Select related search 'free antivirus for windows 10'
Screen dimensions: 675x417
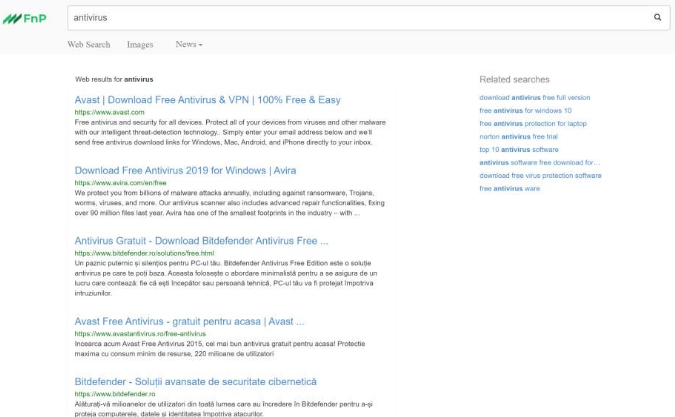[x=525, y=111]
